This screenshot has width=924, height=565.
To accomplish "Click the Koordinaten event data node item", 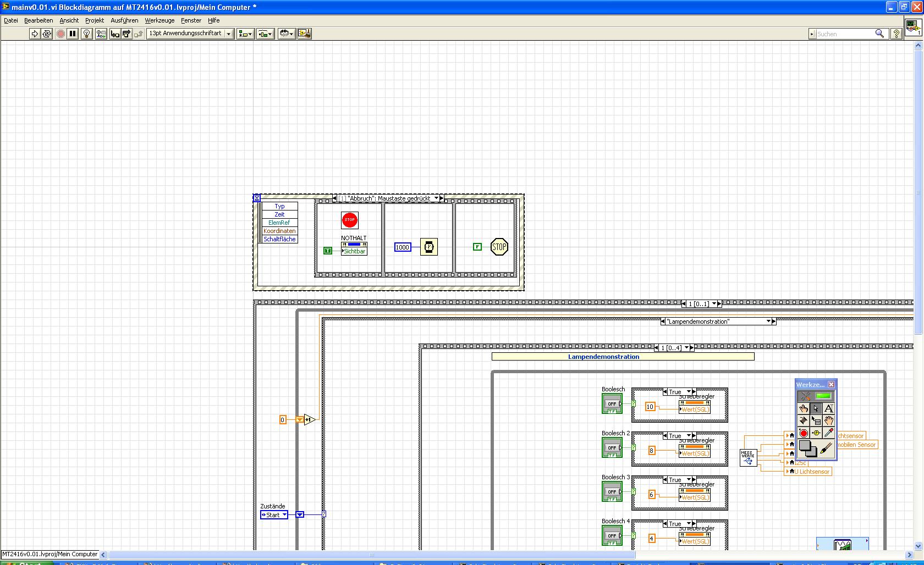I will point(279,231).
